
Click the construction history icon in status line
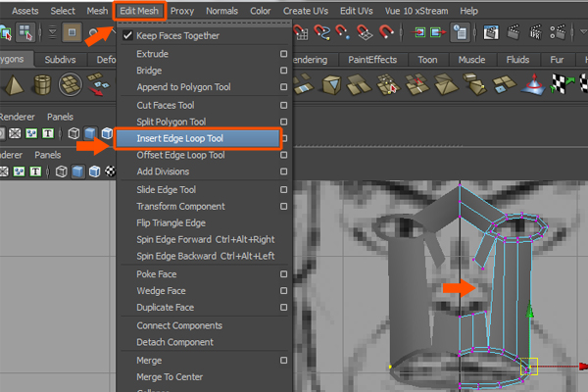[459, 33]
